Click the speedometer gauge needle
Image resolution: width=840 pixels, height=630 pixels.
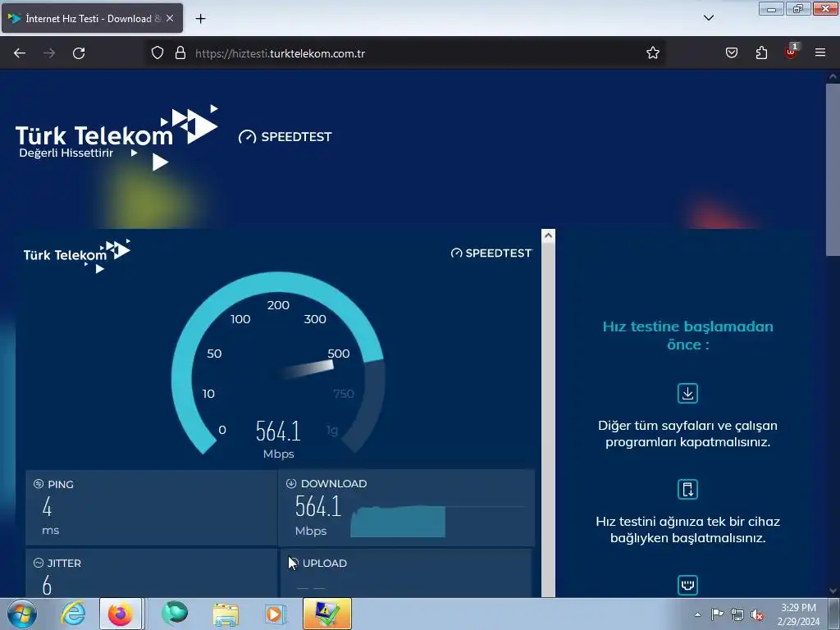[308, 369]
